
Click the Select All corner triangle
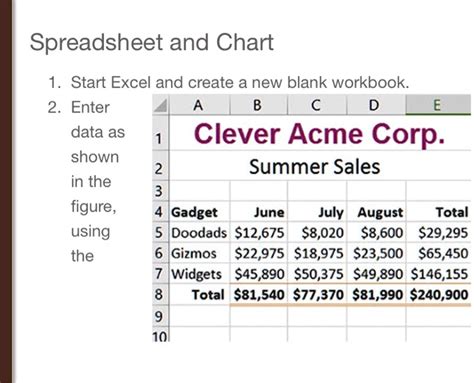[x=161, y=106]
